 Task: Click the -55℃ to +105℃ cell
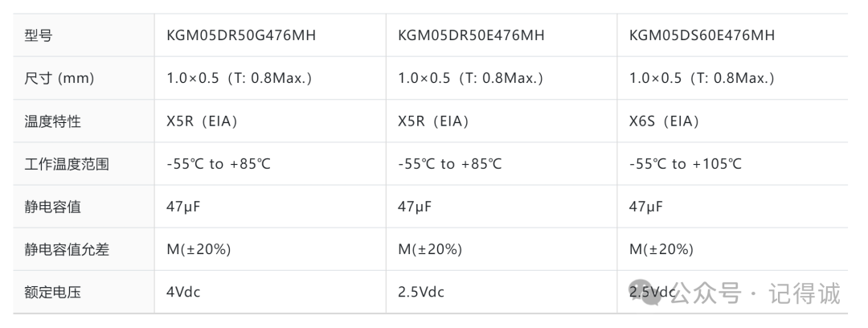tap(686, 164)
